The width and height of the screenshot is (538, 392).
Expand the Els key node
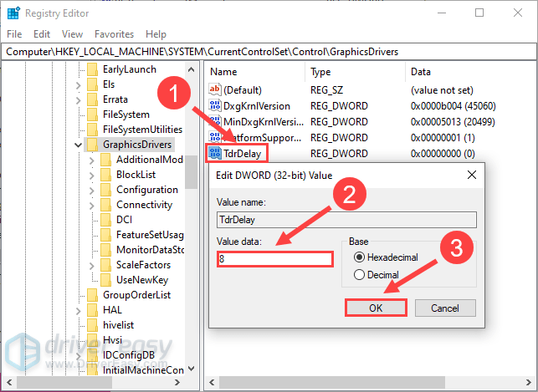[78, 84]
